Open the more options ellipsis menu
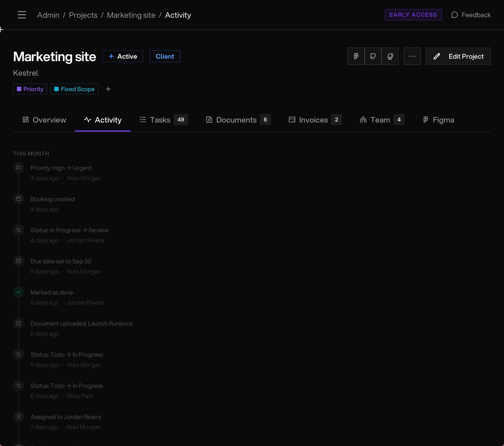Screen dimensions: 504x446 [x=412, y=56]
